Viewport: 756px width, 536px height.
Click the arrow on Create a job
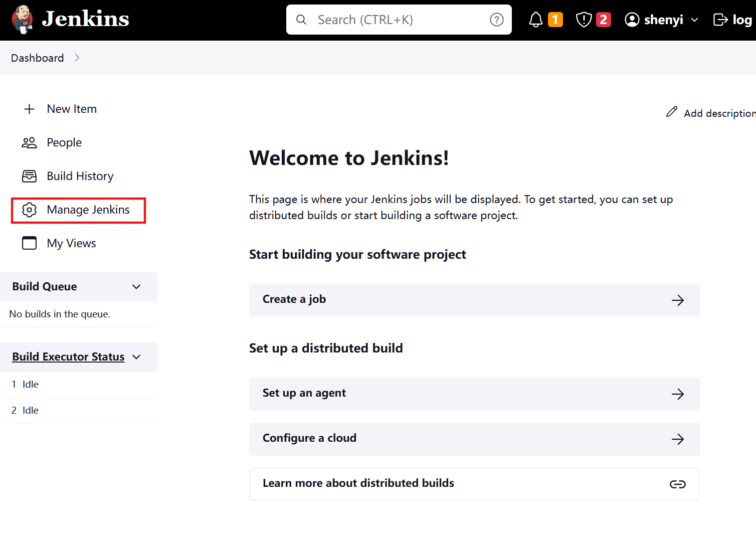[678, 300]
